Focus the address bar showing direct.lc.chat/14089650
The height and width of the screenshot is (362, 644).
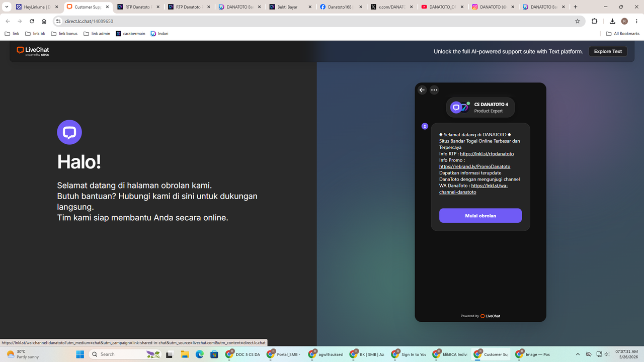pos(317,21)
